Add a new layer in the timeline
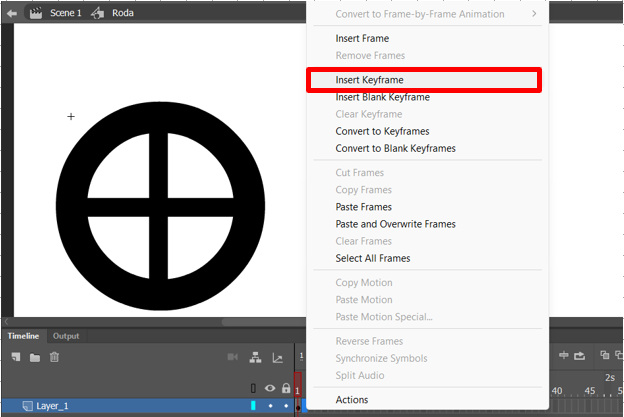624x417 pixels. [x=16, y=357]
